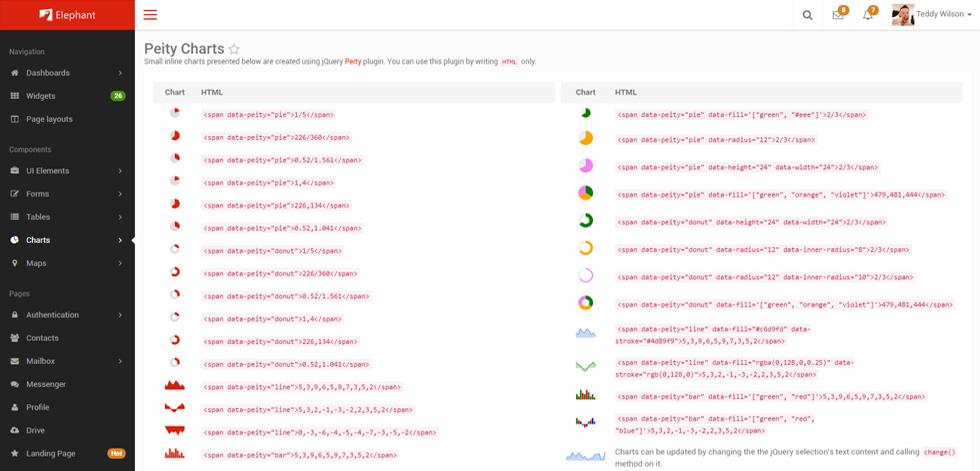Expand the Charts submenu chevron
The width and height of the screenshot is (980, 471).
120,240
